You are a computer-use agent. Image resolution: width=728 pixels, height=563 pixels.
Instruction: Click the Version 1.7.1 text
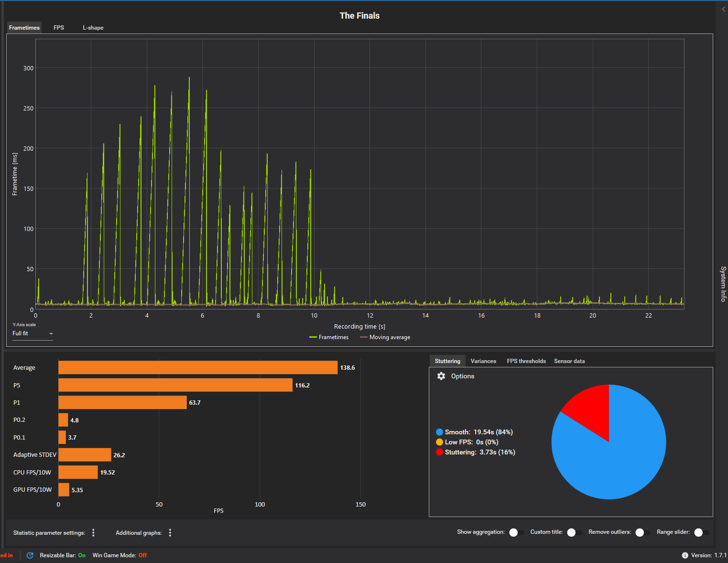(x=708, y=555)
